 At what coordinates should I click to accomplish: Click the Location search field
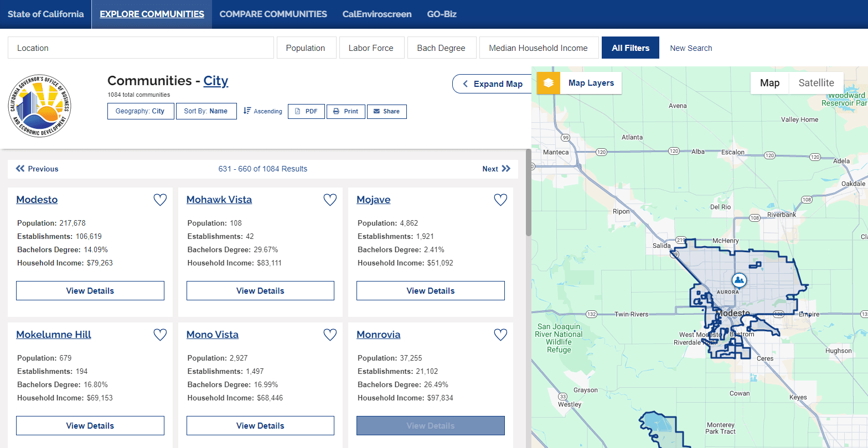(x=141, y=48)
